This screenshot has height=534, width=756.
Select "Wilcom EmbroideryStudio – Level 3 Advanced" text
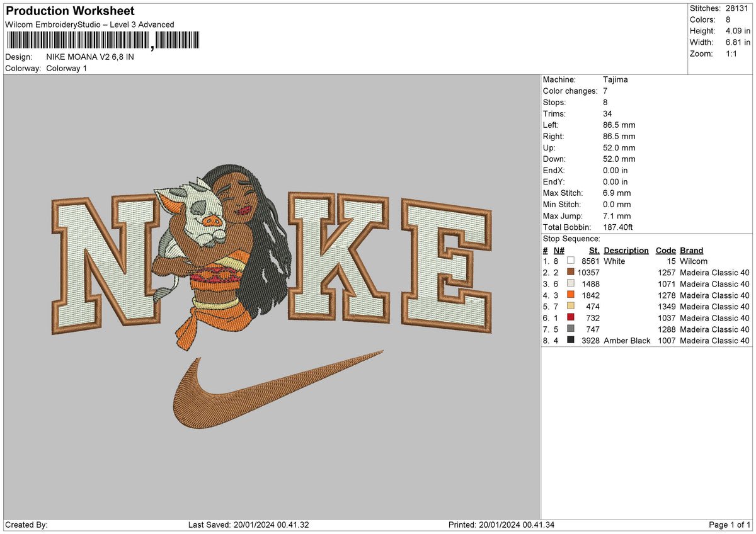[89, 25]
